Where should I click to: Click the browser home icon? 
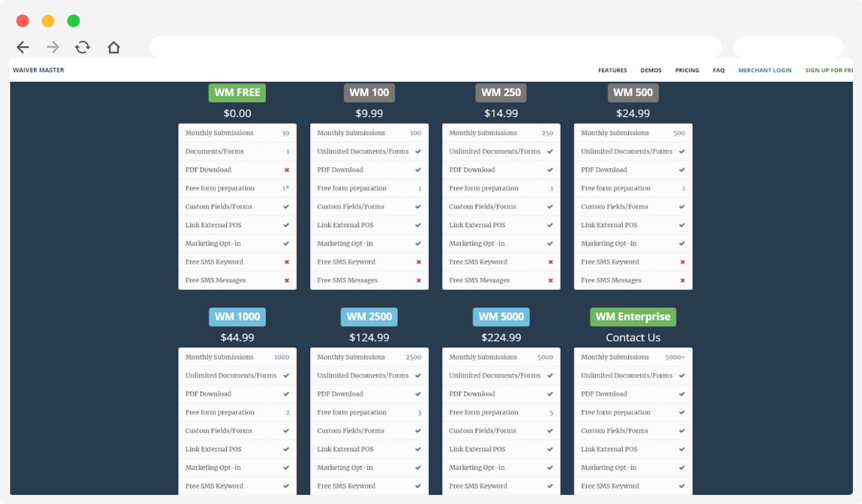pyautogui.click(x=113, y=47)
